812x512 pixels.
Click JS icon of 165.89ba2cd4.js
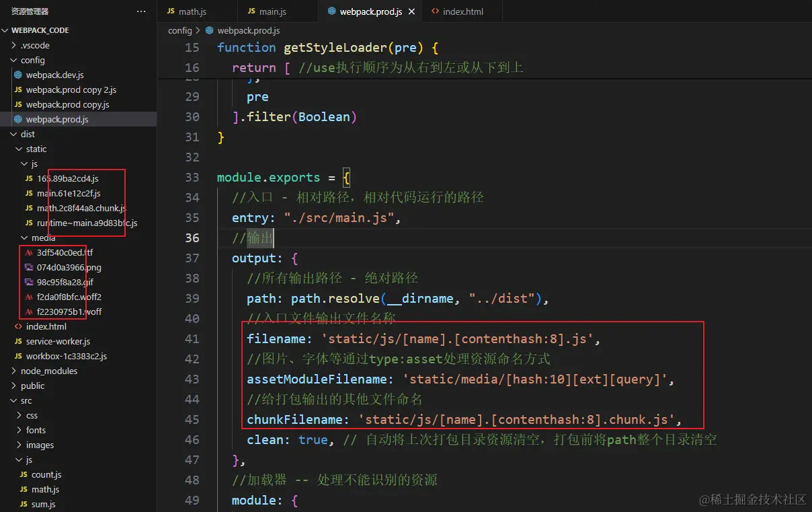coord(29,178)
